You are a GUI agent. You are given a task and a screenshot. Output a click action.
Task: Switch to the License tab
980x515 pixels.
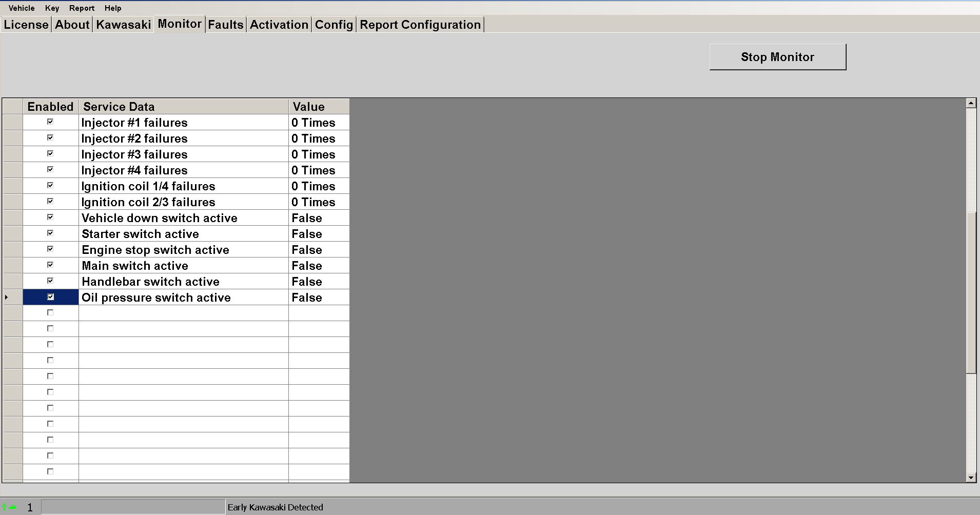click(26, 25)
